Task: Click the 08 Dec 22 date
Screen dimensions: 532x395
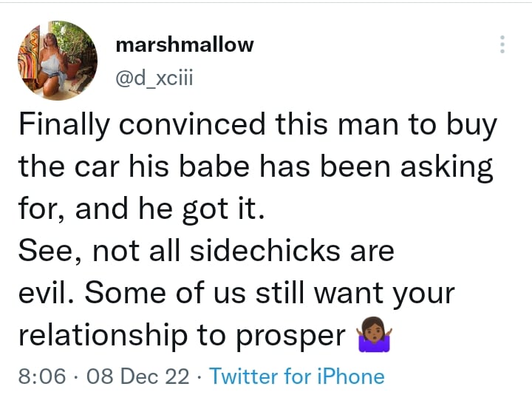Action: pyautogui.click(x=138, y=377)
